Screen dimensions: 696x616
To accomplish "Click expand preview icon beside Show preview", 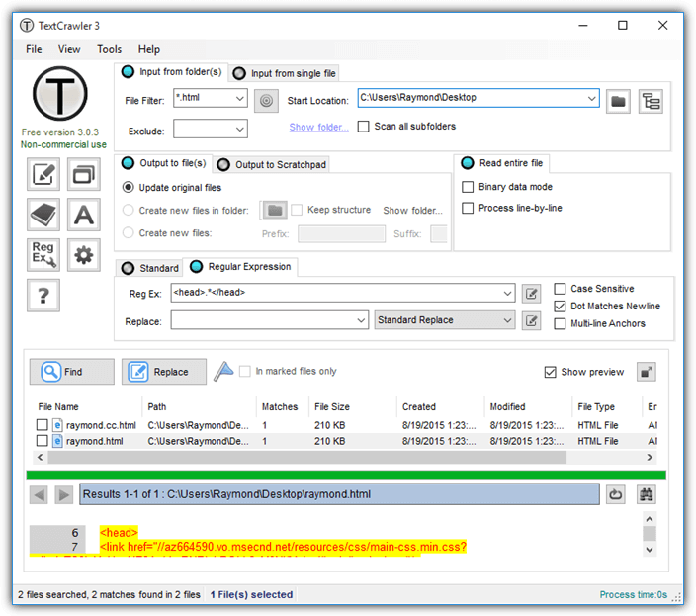I will pos(647,372).
